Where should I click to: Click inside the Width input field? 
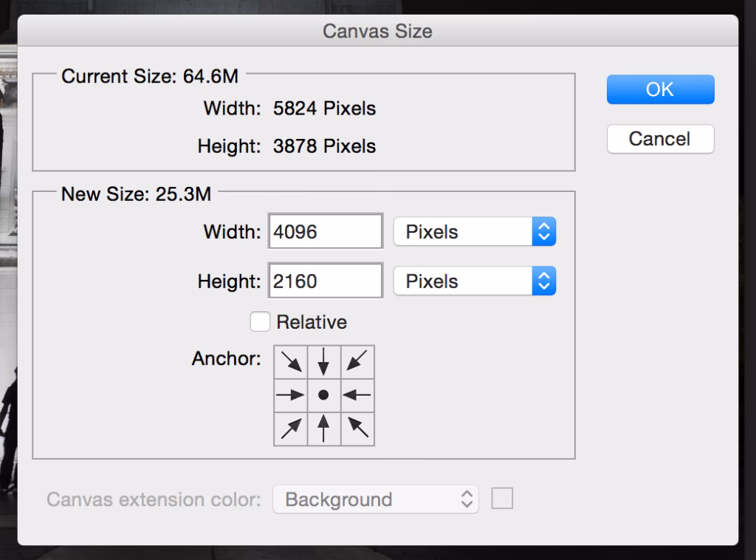tap(325, 231)
